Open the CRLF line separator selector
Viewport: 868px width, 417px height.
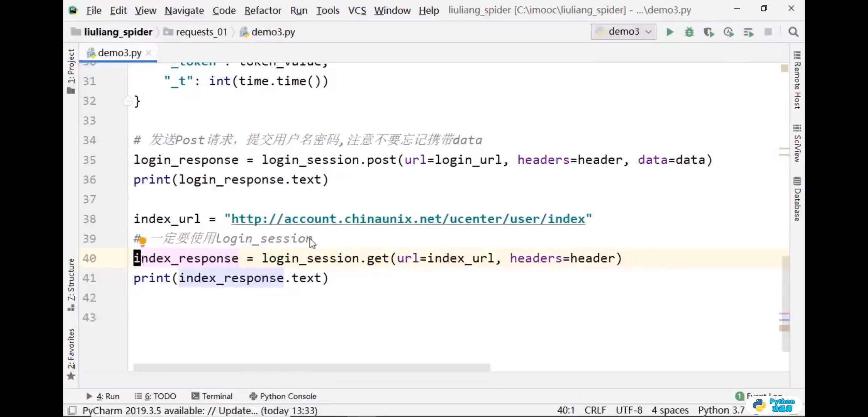point(595,410)
